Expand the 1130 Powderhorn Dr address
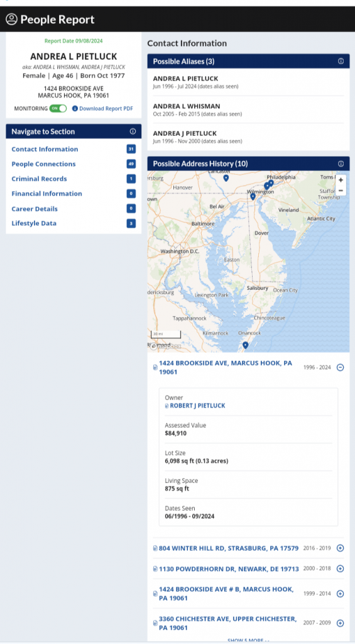The height and width of the screenshot is (644, 355). pyautogui.click(x=340, y=569)
